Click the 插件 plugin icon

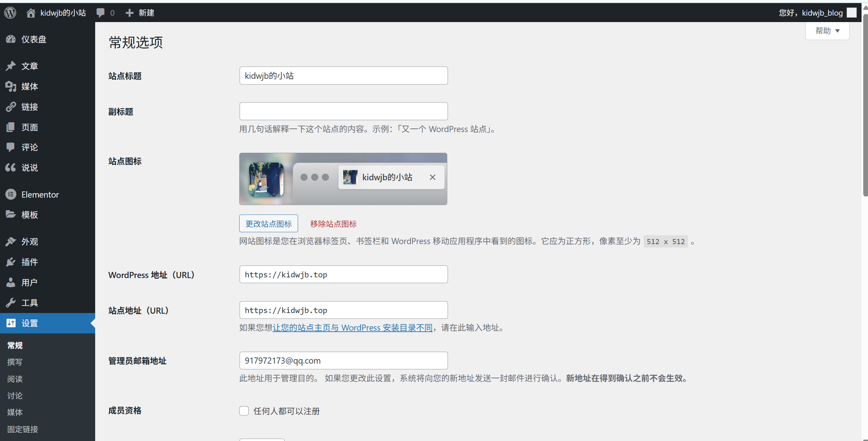coord(11,262)
